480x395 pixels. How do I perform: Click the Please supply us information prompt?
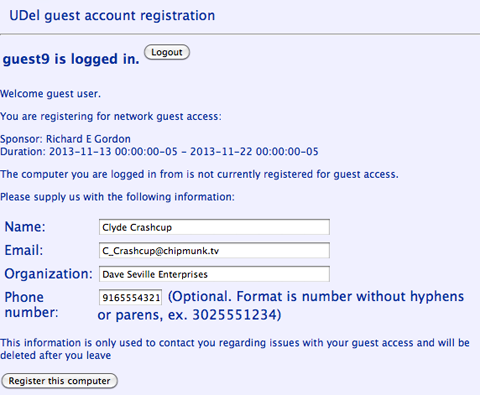click(117, 197)
